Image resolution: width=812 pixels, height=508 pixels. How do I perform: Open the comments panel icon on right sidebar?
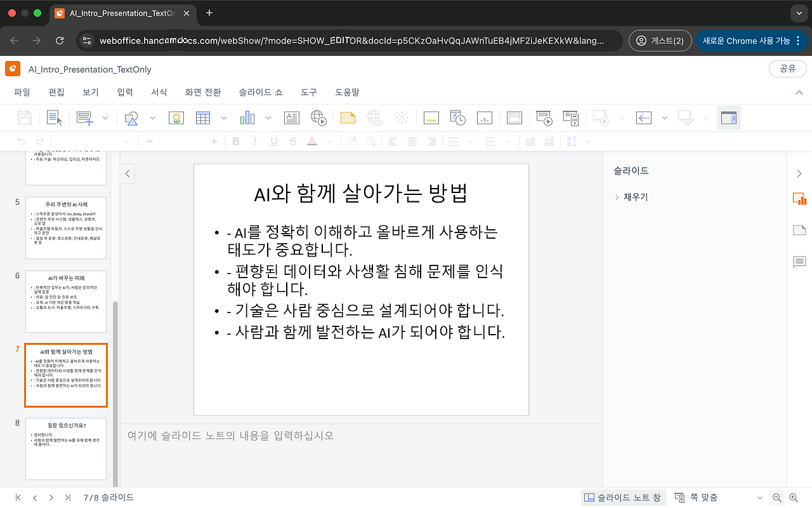click(799, 262)
